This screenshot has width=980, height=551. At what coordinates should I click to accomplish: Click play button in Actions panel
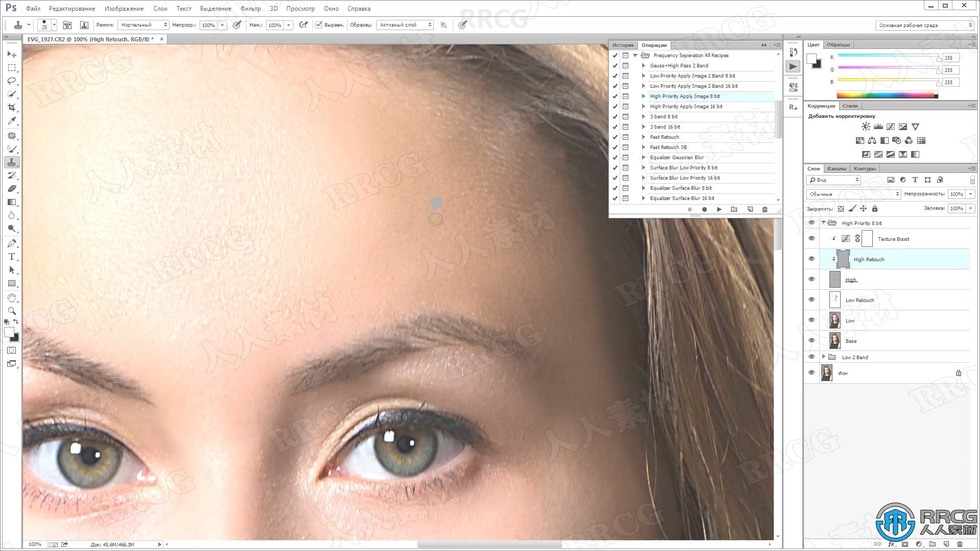click(719, 209)
